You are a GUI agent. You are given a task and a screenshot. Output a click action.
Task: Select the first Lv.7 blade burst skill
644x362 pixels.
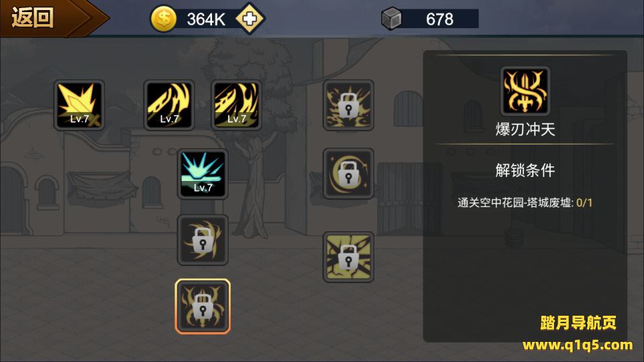pyautogui.click(x=79, y=105)
